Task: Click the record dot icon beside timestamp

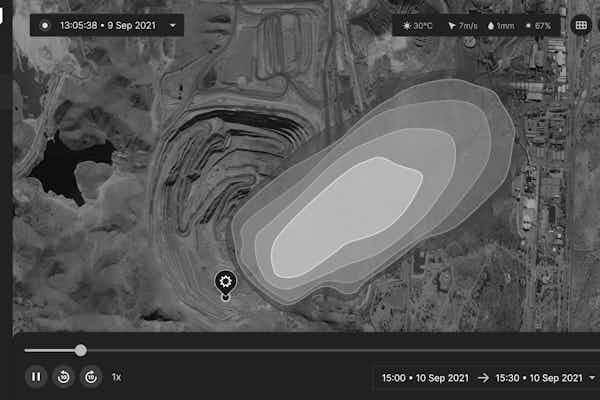Action: pos(45,24)
